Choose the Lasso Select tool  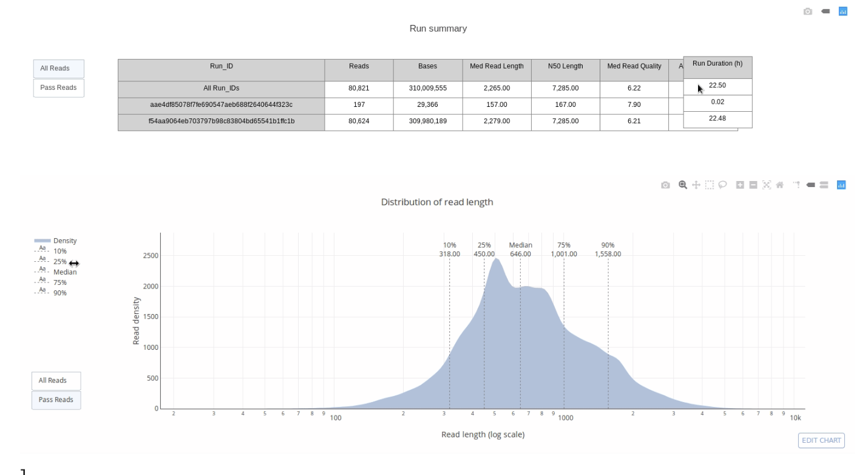[x=722, y=185]
